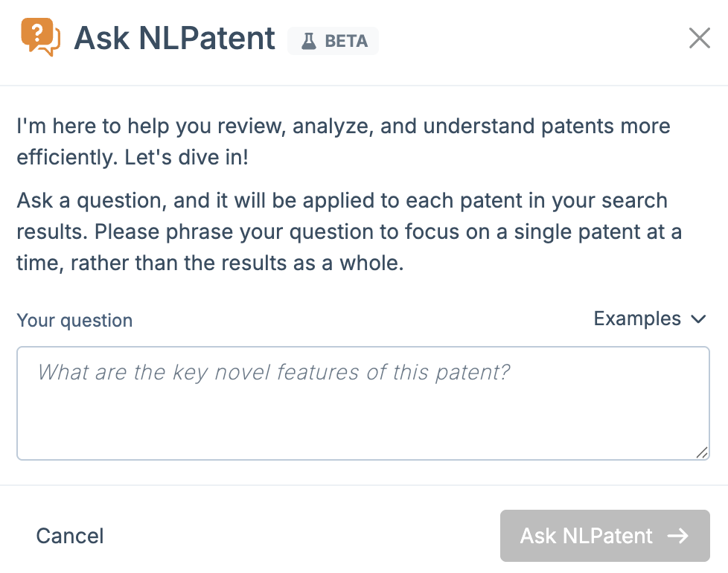This screenshot has width=728, height=573.
Task: Click the placeholder text about key novel features
Action: pos(274,371)
